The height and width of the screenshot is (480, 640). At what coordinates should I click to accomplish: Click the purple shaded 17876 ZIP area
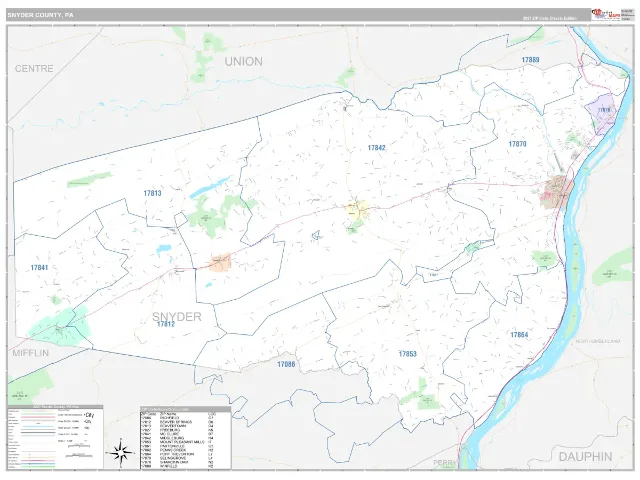(600, 114)
